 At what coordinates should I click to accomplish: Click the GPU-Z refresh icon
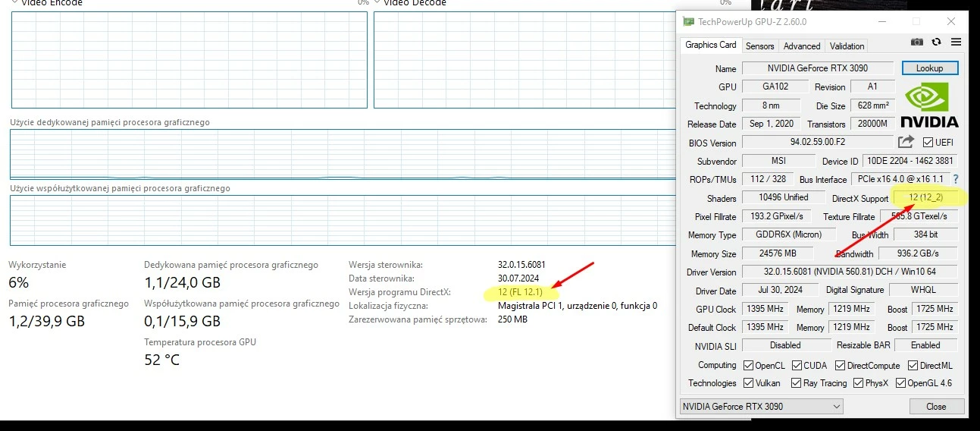937,42
